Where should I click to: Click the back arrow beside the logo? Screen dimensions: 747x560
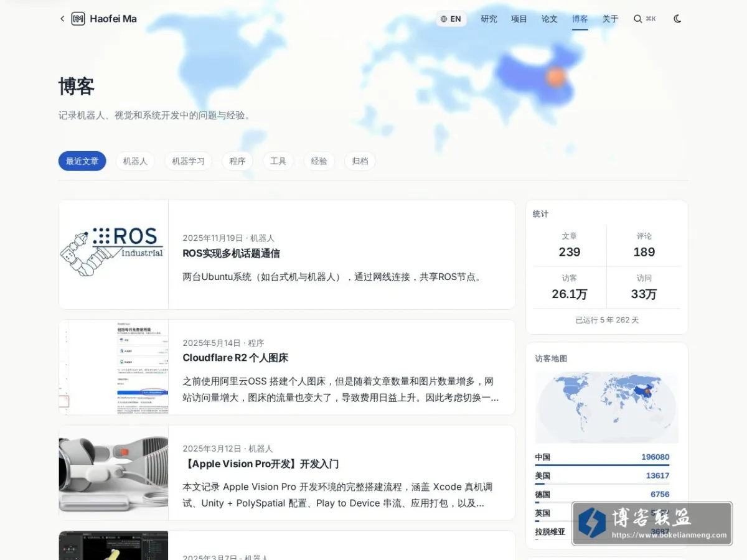[62, 19]
